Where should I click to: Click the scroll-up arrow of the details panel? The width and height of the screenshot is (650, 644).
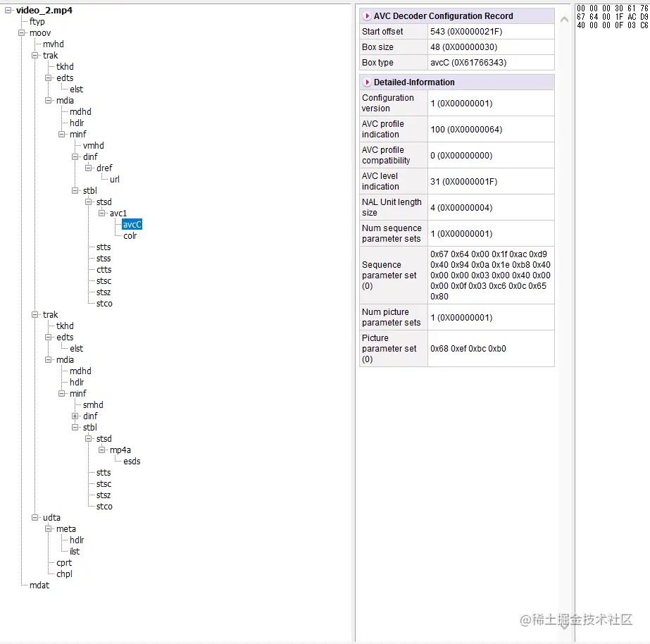click(x=564, y=19)
